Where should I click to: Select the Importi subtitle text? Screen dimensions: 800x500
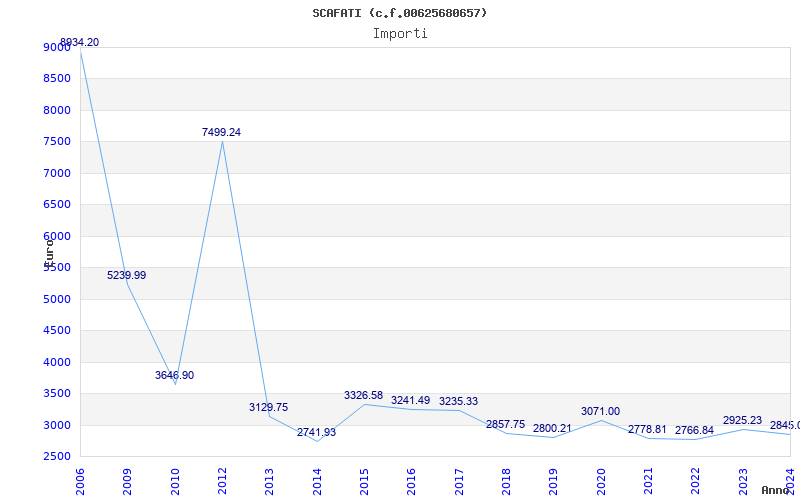pyautogui.click(x=400, y=33)
